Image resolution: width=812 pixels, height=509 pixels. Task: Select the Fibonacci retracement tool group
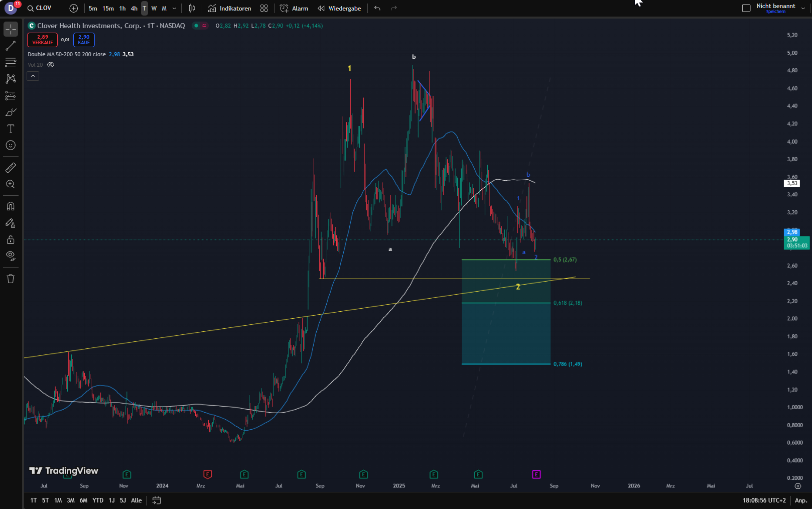[11, 63]
